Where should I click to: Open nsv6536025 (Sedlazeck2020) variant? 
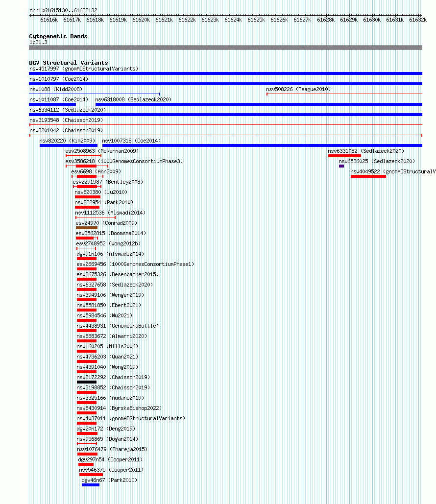tap(377, 161)
